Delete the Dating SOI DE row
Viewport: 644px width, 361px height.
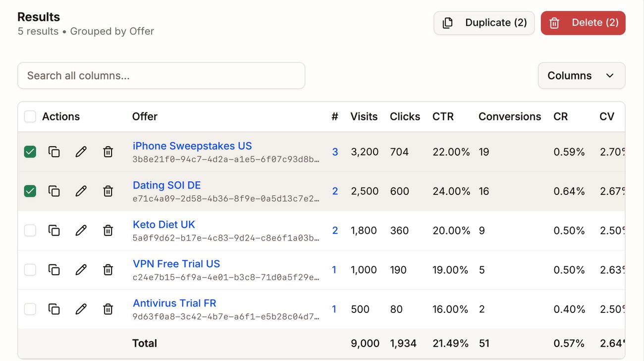[108, 191]
